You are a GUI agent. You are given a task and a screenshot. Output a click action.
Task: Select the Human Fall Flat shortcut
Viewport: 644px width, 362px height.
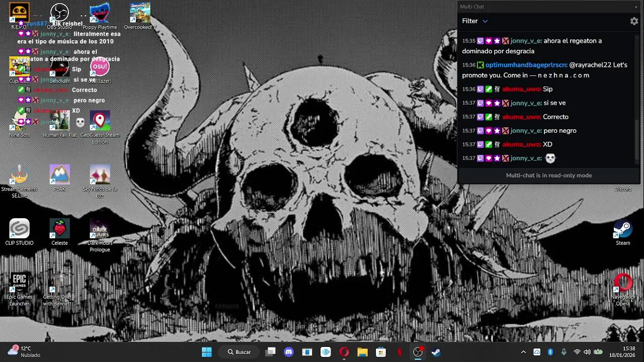point(59,124)
